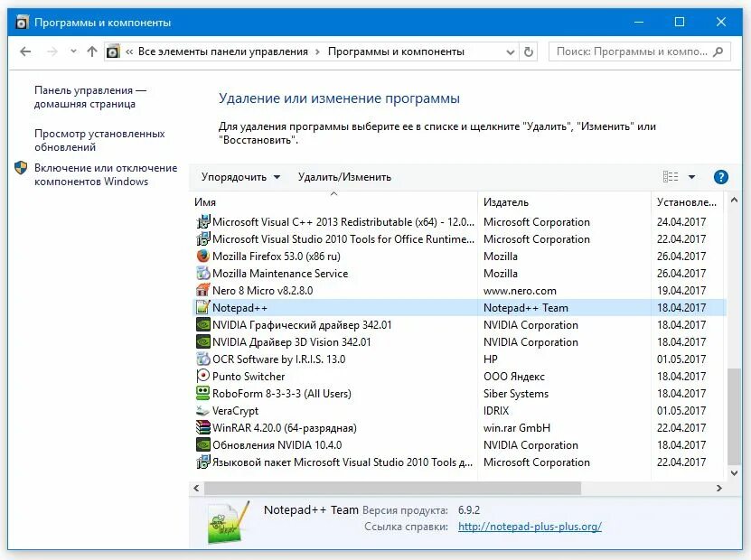Viewport: 751px width, 560px height.
Task: Select WinRAR 4.20.0 (64-разрядная) row
Action: point(459,428)
